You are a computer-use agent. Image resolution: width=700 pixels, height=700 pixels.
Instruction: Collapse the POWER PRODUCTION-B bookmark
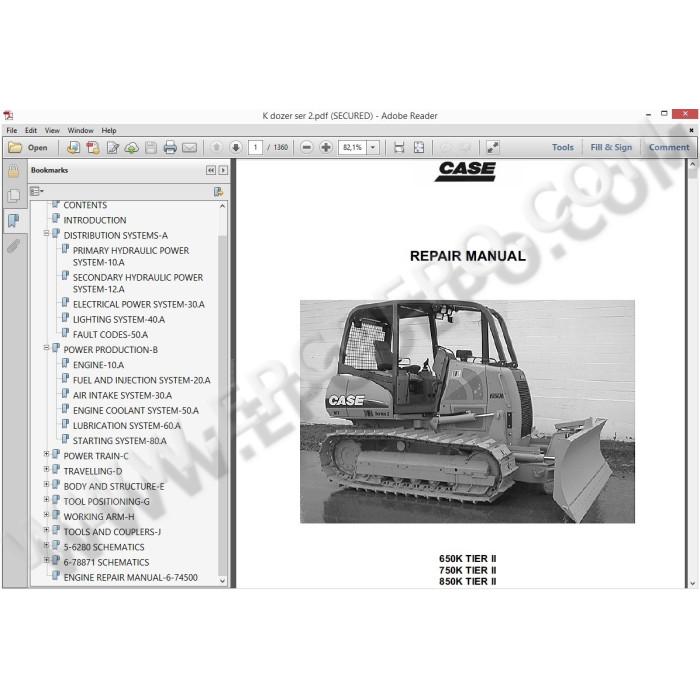[46, 347]
